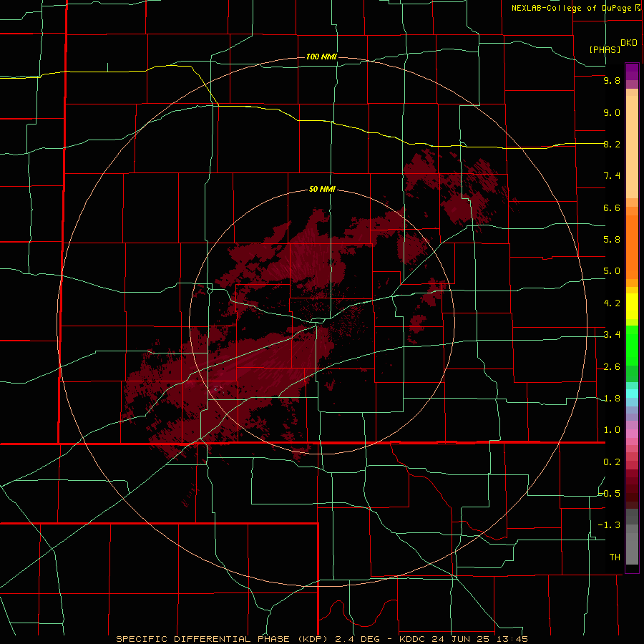Screen dimensions: 644x644
Task: Click the 9.0 value on the color scale
Action: coord(612,112)
